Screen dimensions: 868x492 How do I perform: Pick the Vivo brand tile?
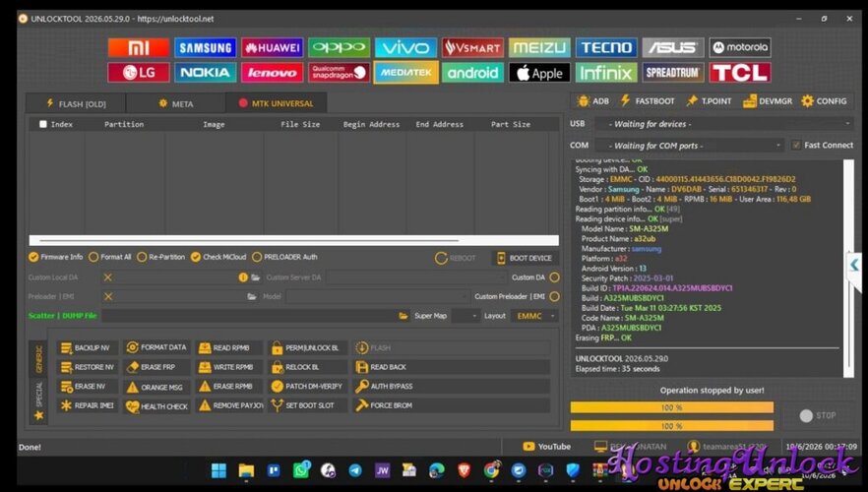click(x=405, y=47)
